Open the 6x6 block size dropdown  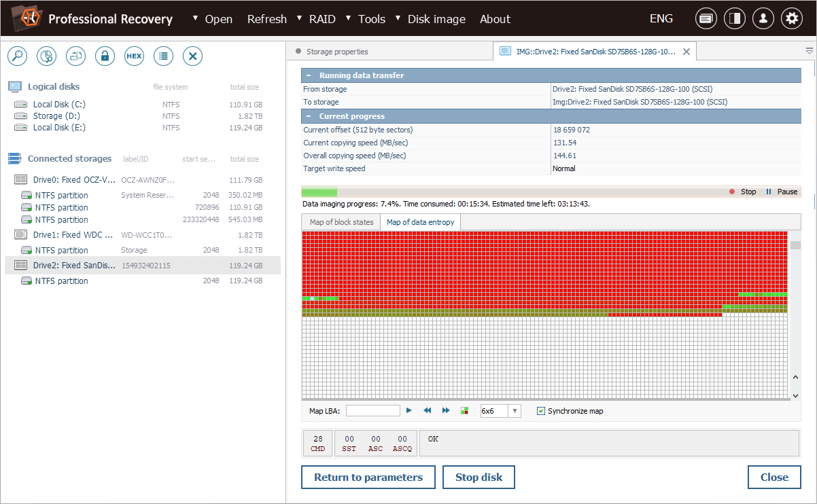pyautogui.click(x=515, y=411)
